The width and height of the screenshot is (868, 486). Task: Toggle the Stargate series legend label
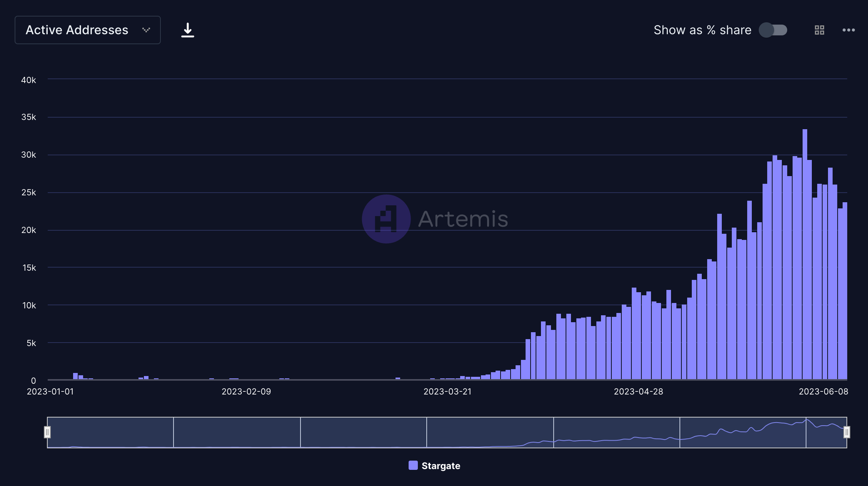tap(441, 466)
